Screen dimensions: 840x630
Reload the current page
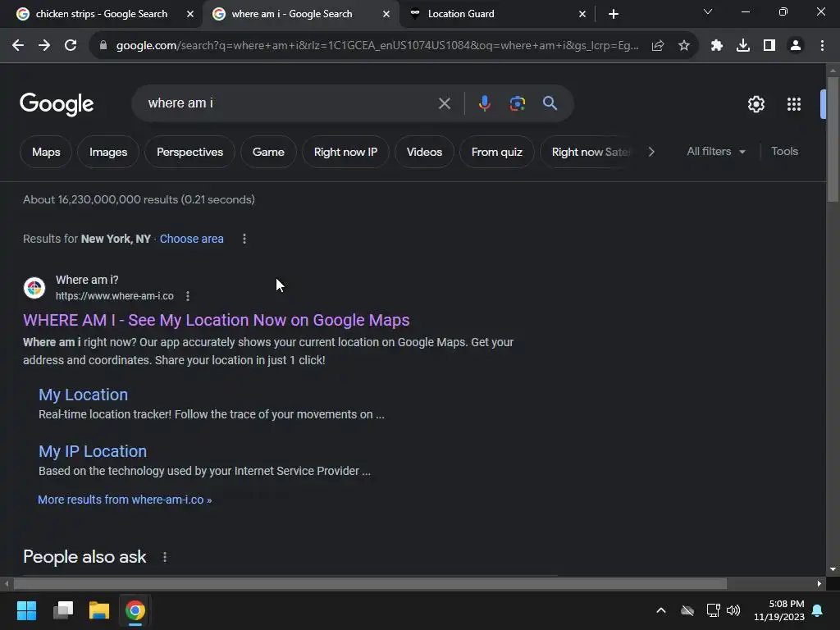[71, 46]
